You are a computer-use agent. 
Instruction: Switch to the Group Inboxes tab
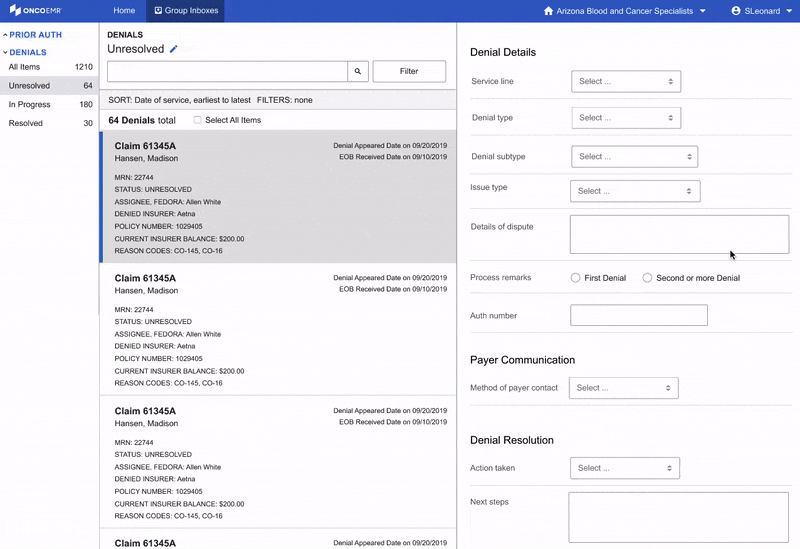[x=186, y=10]
